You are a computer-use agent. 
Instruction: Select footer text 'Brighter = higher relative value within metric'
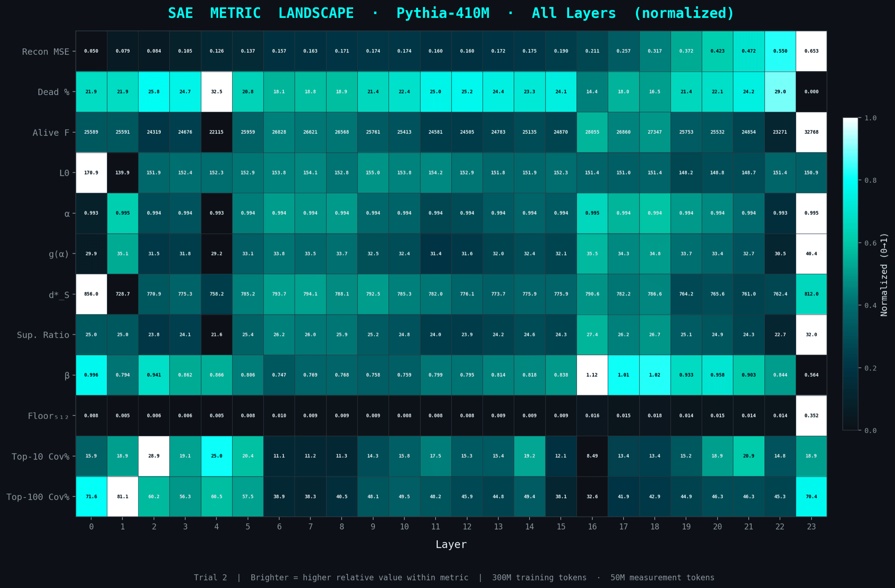pos(359,578)
